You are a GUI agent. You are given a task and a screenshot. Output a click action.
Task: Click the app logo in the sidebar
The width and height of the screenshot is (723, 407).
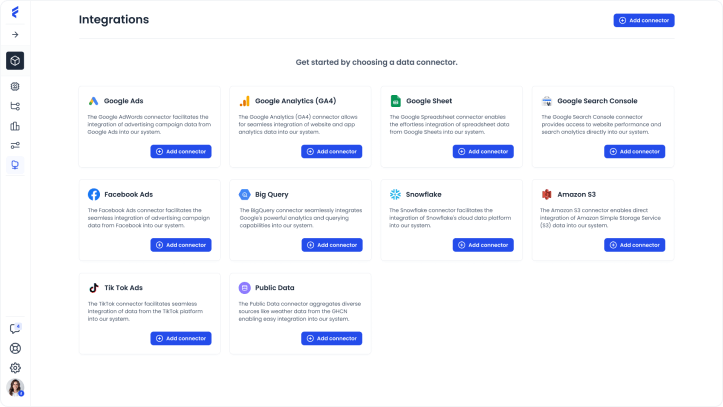(x=15, y=12)
